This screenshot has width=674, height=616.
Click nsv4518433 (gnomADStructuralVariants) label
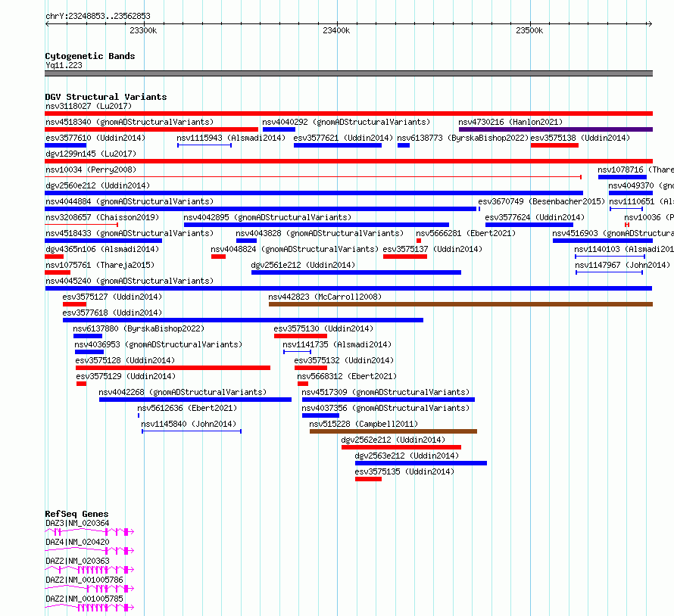coord(129,233)
